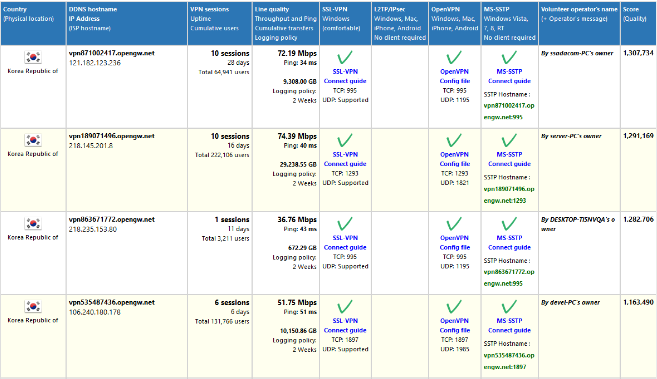This screenshot has width=657, height=379.
Task: Click the Korea flag in the vpn189071496 row
Action: [33, 140]
